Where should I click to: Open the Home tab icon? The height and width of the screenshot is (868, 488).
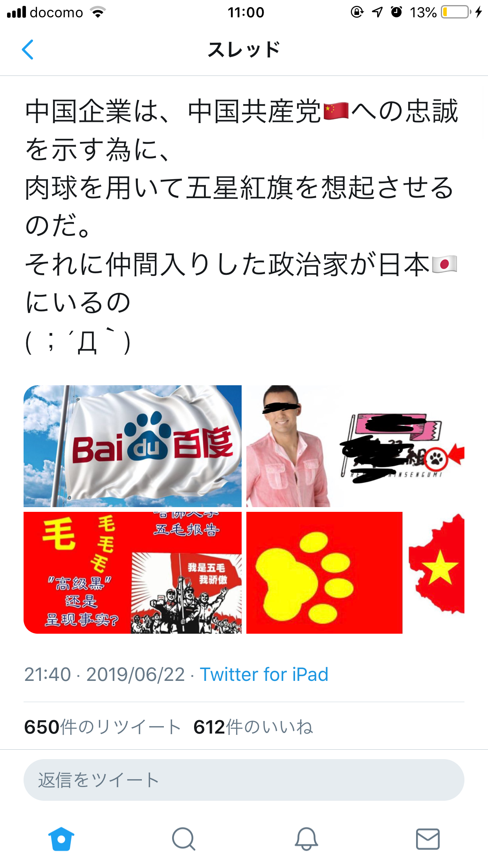(61, 839)
